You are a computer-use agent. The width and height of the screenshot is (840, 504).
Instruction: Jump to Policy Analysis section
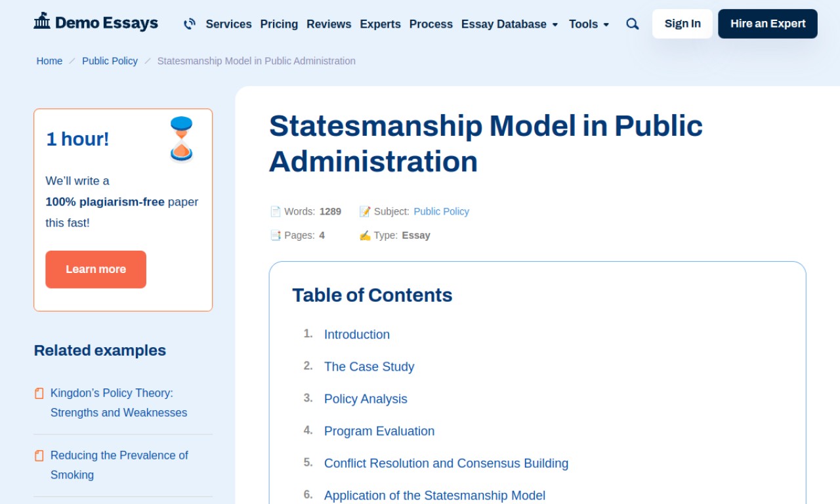pos(366,399)
